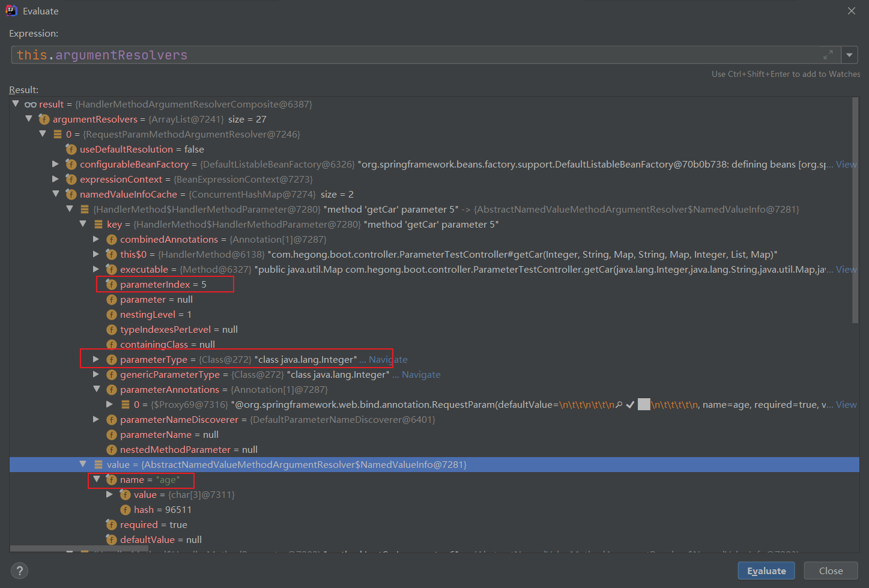Close the Evaluate dialog with X
Image resolution: width=869 pixels, height=588 pixels.
pyautogui.click(x=851, y=11)
